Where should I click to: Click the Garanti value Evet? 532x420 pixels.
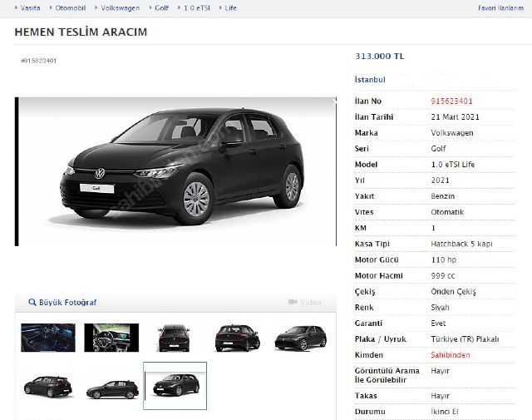[438, 324]
